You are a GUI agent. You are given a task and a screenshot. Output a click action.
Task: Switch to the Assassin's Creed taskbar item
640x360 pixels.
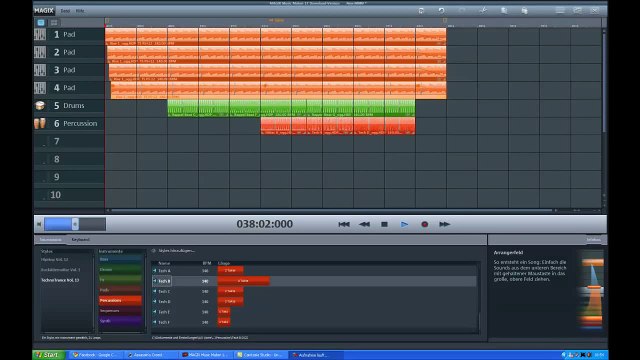tap(150, 355)
